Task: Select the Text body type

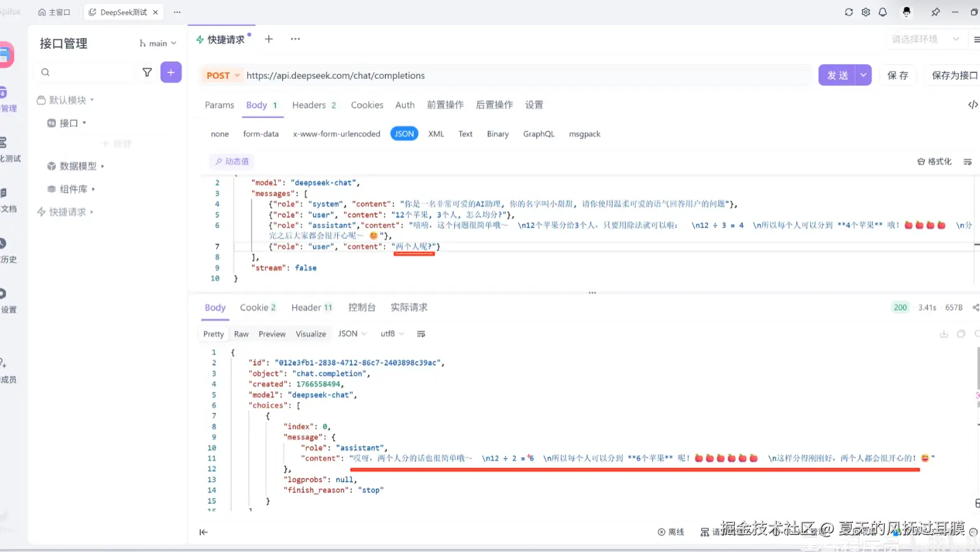Action: pos(466,134)
